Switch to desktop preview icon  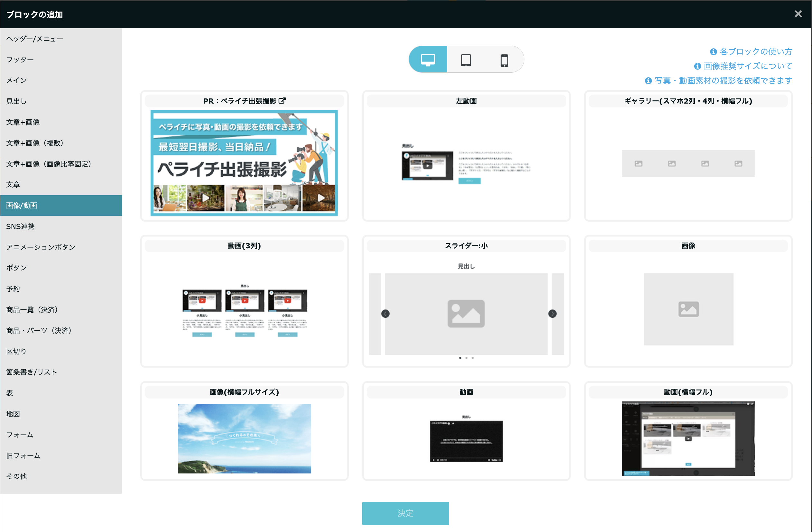[428, 60]
